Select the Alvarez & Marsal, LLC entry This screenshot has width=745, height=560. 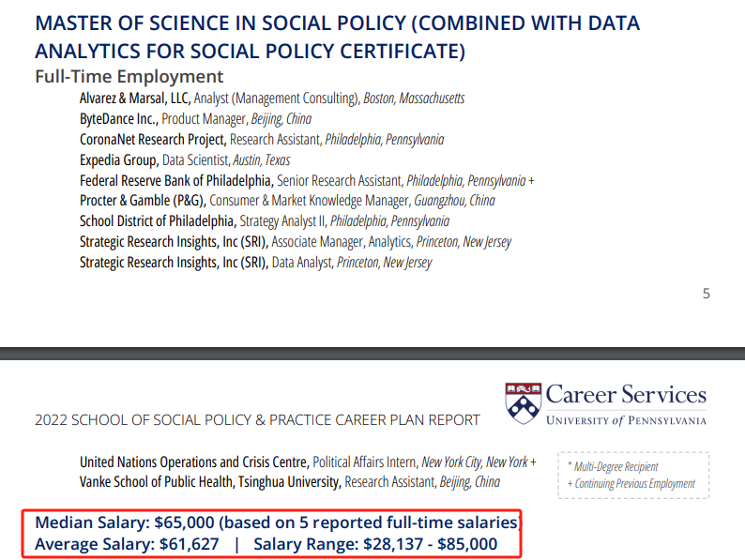[x=272, y=98]
